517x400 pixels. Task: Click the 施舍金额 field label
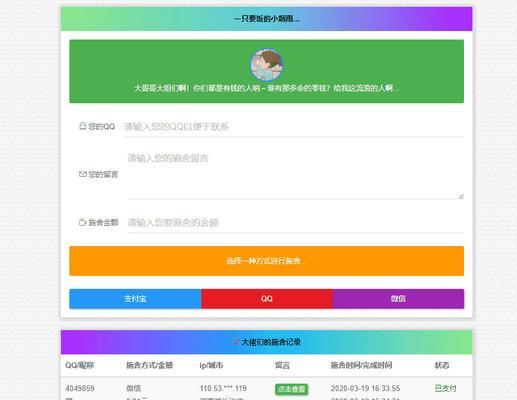click(x=103, y=222)
